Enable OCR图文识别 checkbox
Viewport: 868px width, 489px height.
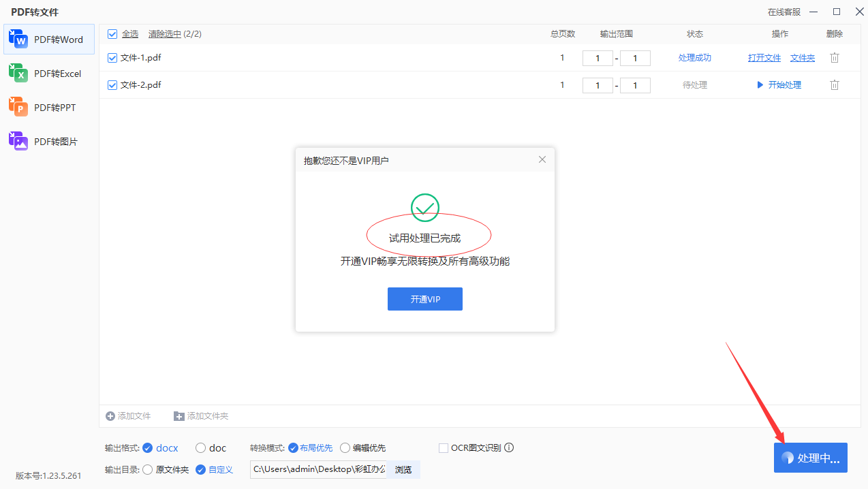444,447
